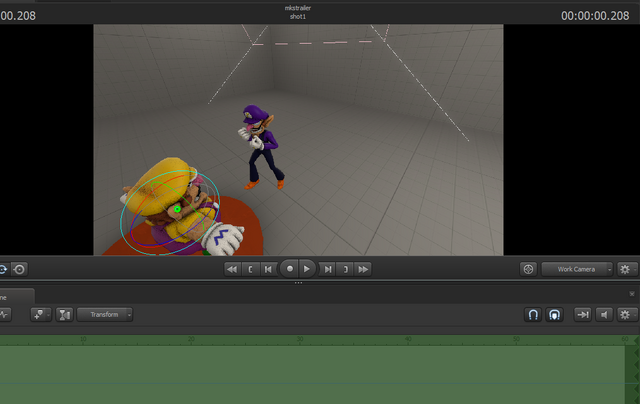Play the shot with the Play button
This screenshot has height=404, width=640.
point(307,269)
